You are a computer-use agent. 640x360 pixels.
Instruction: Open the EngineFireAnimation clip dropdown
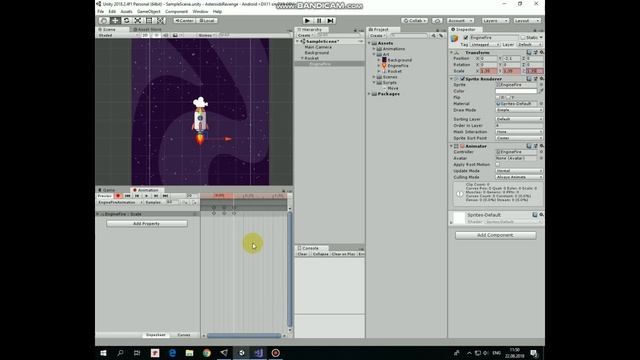(120, 202)
